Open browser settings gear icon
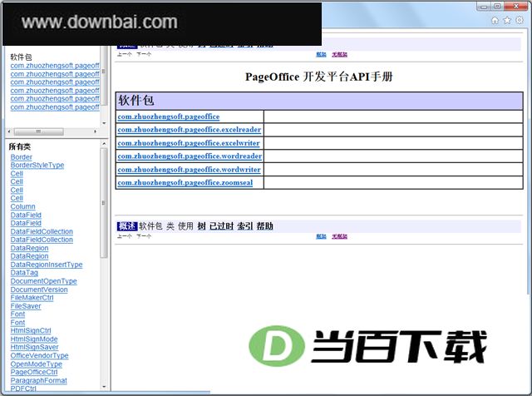 click(520, 20)
